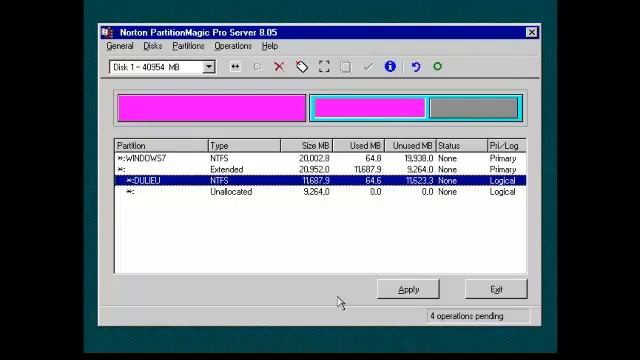Viewport: 640px width, 360px height.
Task: Select the Extended partition row
Action: [x=320, y=169]
